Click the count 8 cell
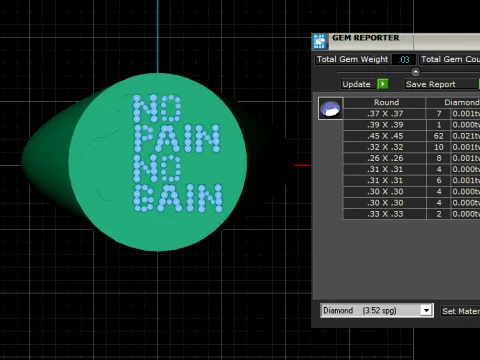This screenshot has width=480, height=360. tap(439, 158)
